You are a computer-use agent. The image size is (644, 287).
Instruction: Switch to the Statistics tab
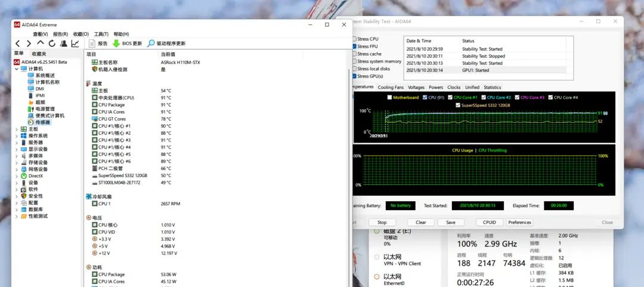[x=492, y=87]
